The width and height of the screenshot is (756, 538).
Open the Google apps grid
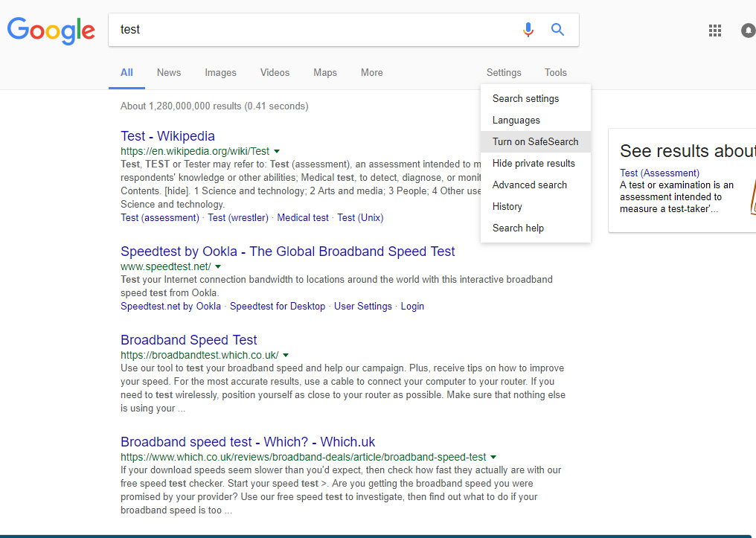[715, 31]
